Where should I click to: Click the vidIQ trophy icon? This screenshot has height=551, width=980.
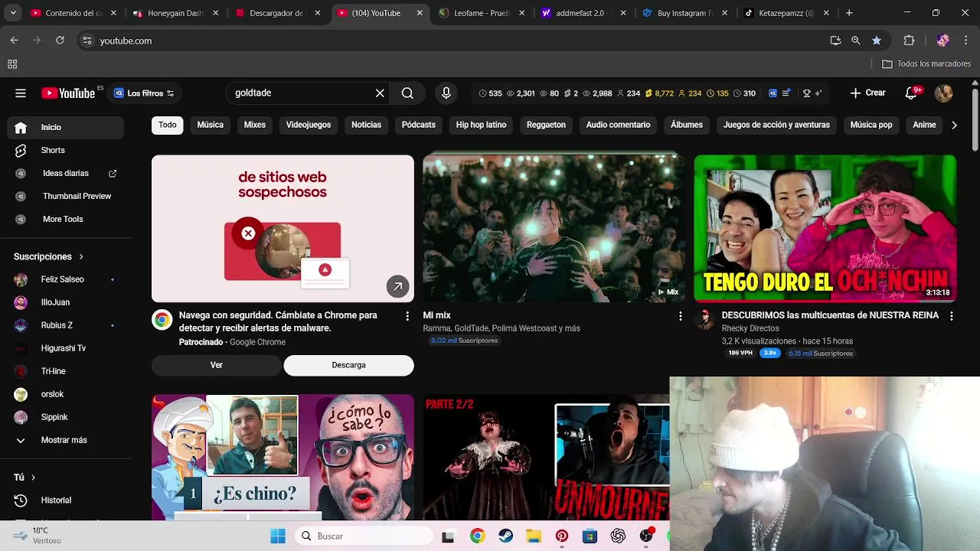pyautogui.click(x=806, y=93)
